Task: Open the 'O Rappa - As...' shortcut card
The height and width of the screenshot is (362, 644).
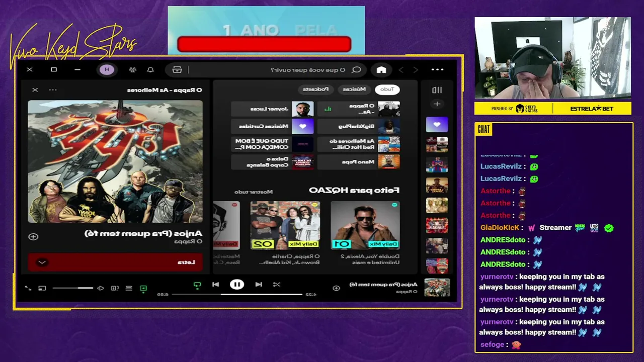Action: (359, 109)
